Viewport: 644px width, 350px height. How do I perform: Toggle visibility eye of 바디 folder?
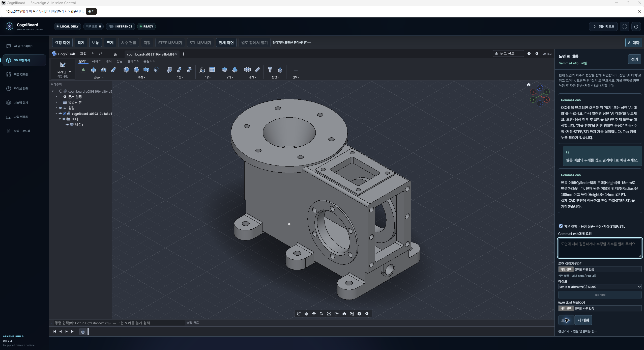click(x=64, y=119)
